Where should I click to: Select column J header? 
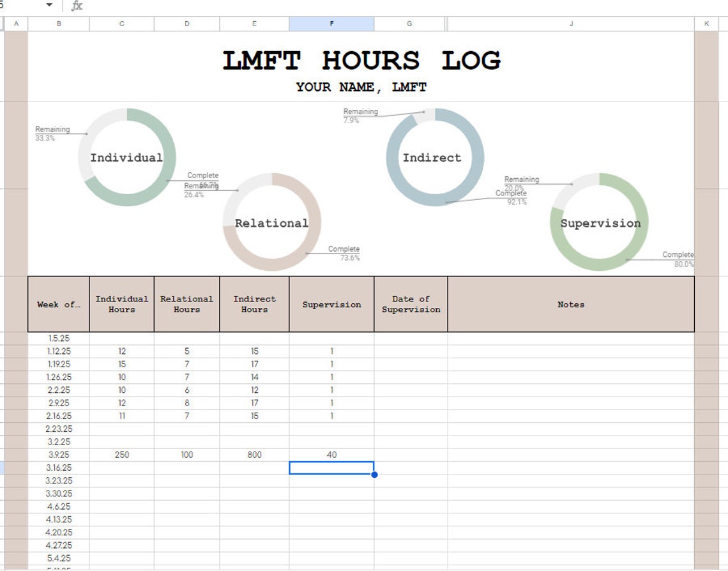[x=571, y=24]
